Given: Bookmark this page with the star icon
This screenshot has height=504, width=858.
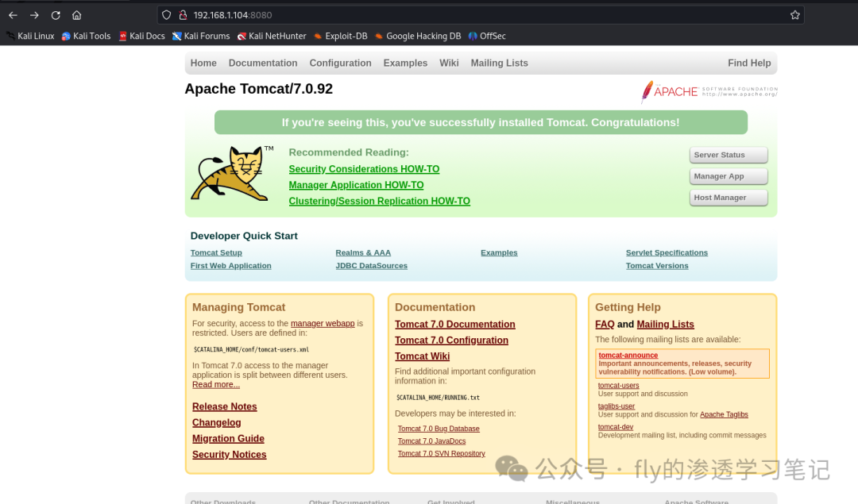Looking at the screenshot, I should tap(795, 15).
